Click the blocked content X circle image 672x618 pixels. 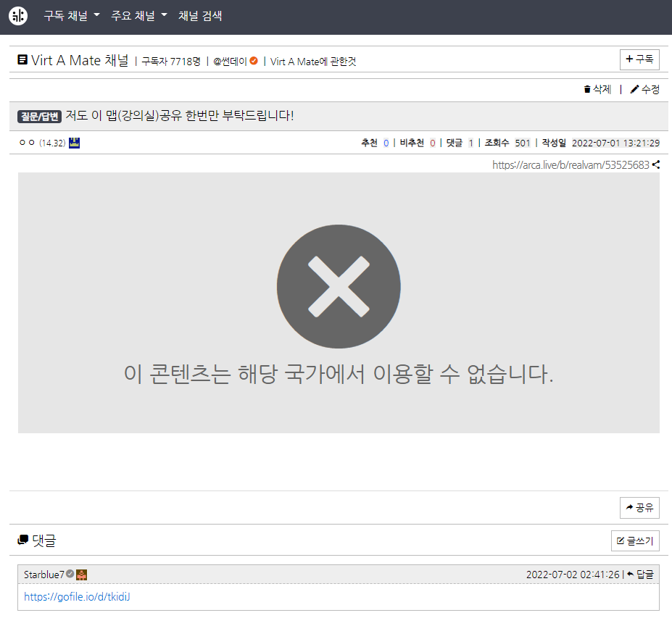point(339,286)
